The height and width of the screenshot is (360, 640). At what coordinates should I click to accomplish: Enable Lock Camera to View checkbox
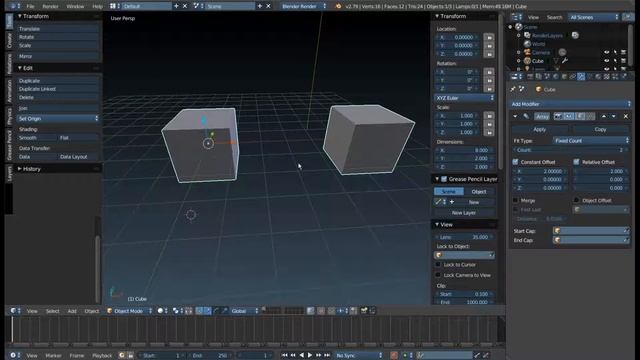(x=438, y=275)
